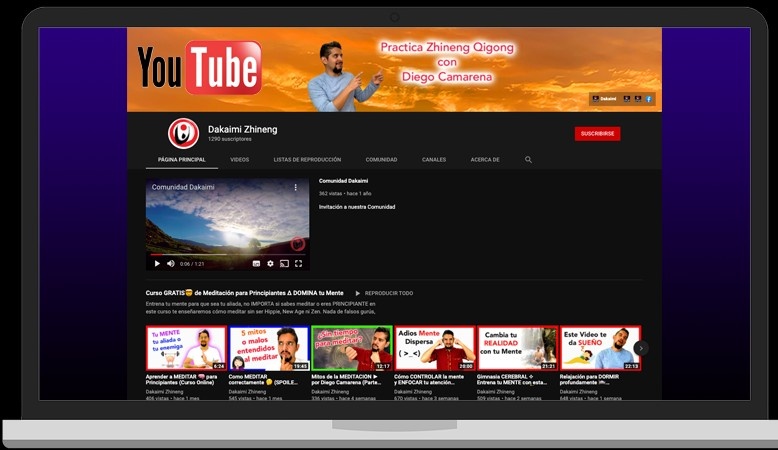Viewport: 778px width, 450px height.
Task: Open the three-dot menu on the featured video
Action: pyautogui.click(x=296, y=188)
